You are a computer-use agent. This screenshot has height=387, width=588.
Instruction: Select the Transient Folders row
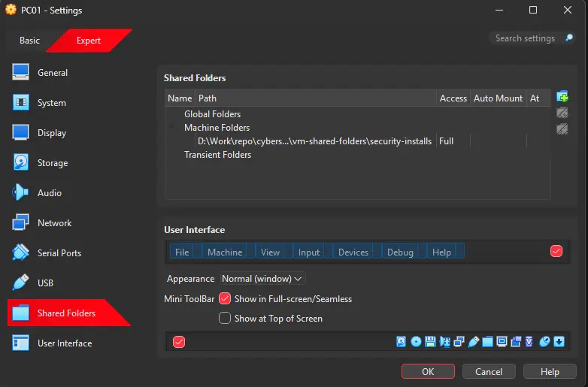point(358,154)
